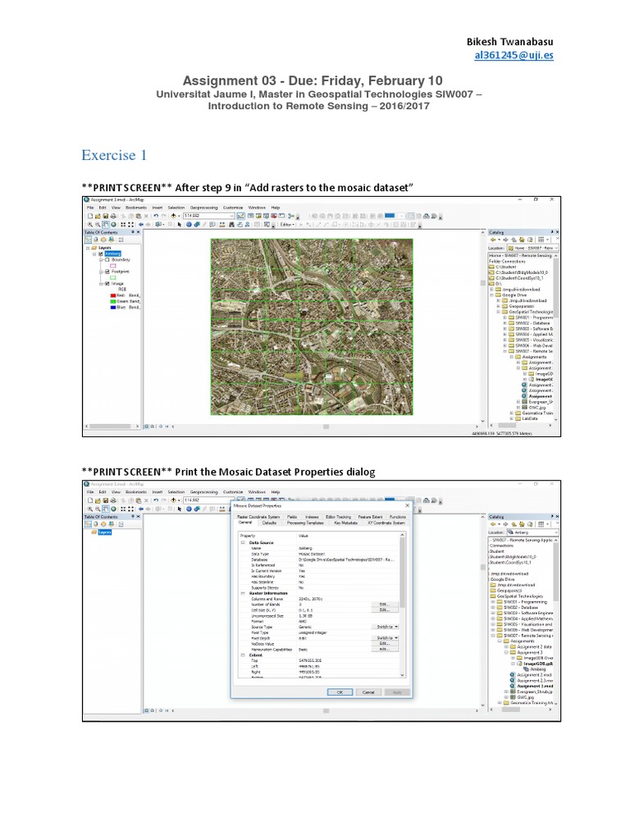Click Catalog Connect To Folder icon, first screenshot
Viewport: 630px width, 840px height.
point(530,240)
